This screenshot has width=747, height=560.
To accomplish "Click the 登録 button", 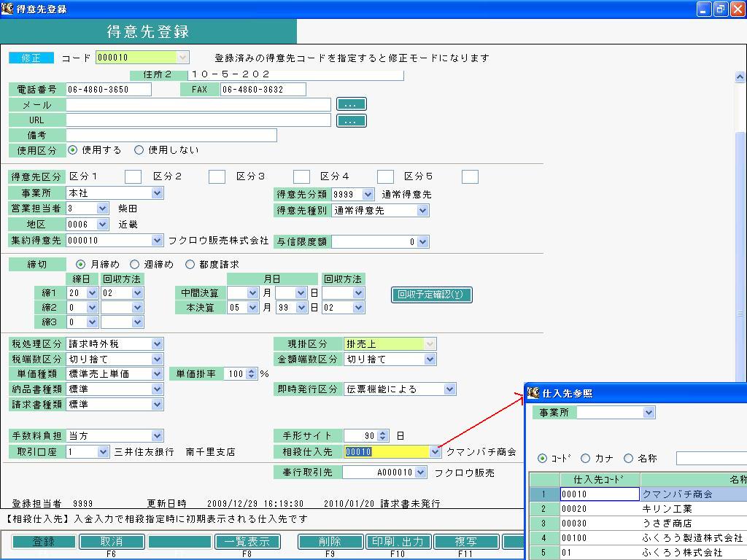I will [44, 542].
